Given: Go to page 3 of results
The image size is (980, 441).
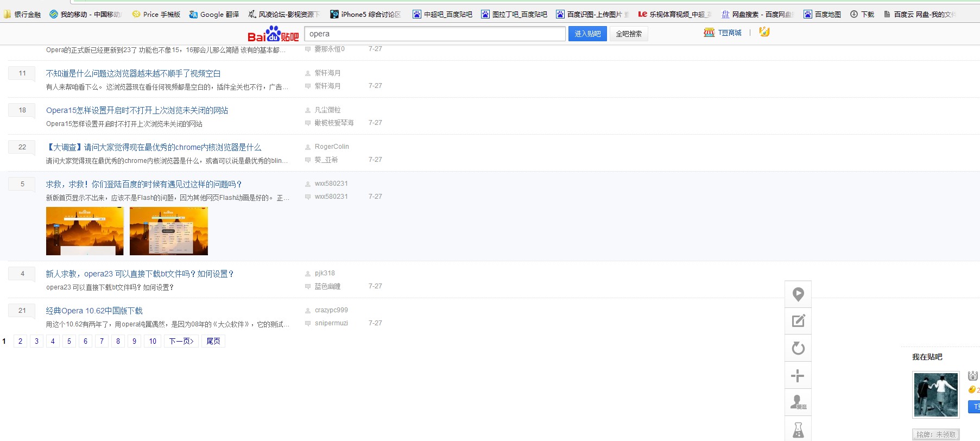Looking at the screenshot, I should (36, 341).
